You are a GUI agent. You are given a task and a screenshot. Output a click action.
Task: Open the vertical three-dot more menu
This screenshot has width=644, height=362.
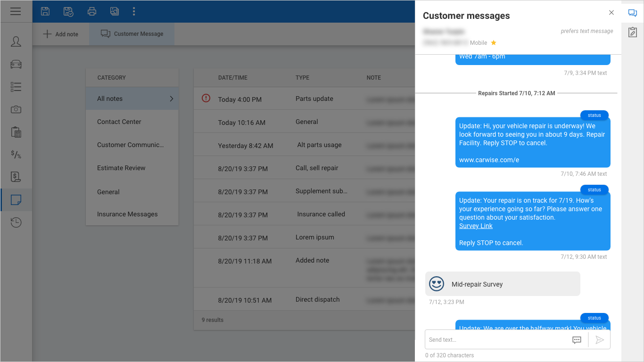click(x=134, y=11)
